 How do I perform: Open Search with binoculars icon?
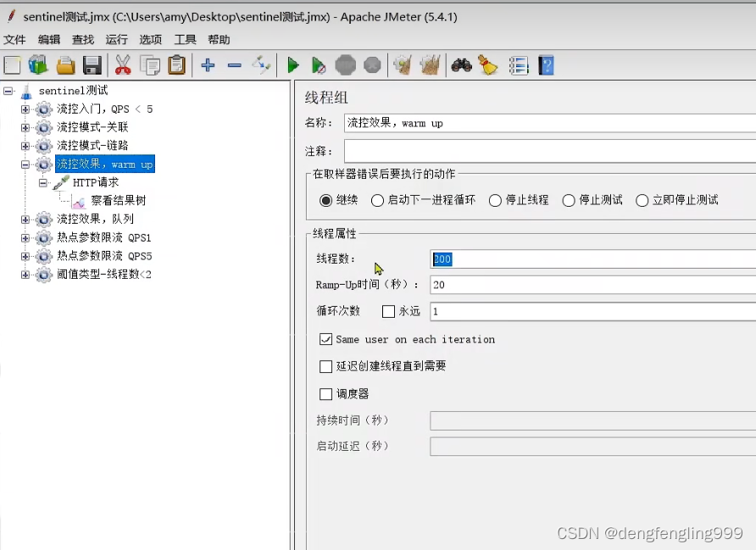click(461, 65)
